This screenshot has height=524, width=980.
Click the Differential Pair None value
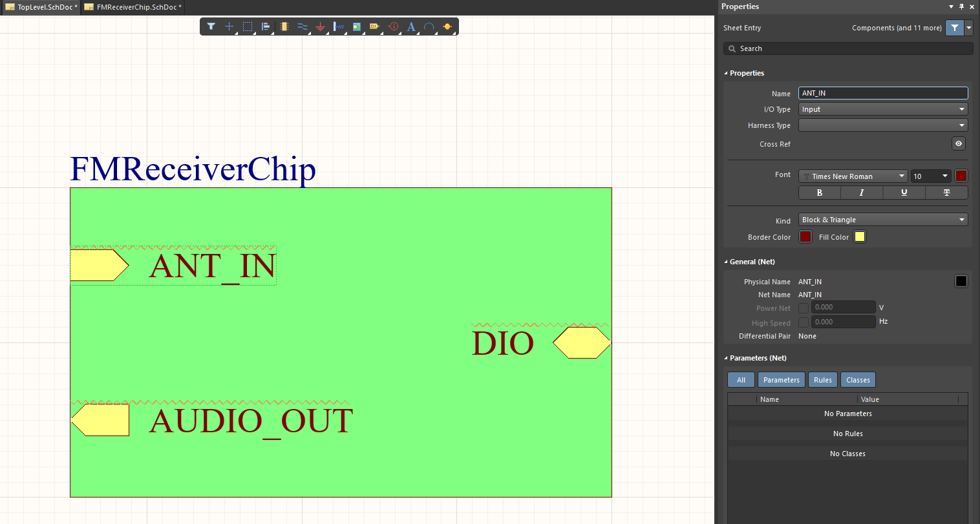click(807, 336)
